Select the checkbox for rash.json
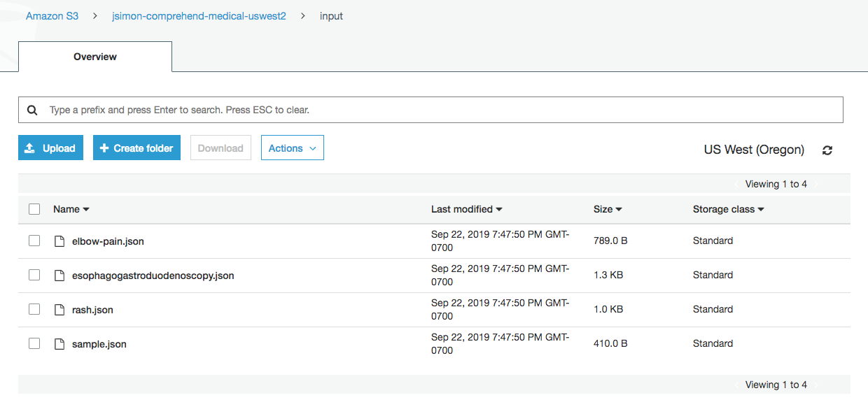The image size is (868, 414). tap(34, 309)
